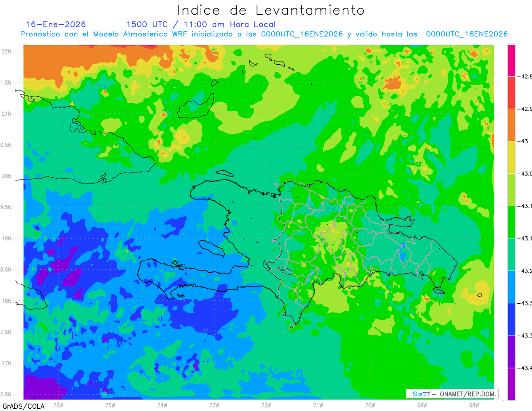Screen dimensions: 532x411
Task: Click the 19N latitude label
Action: (x=7, y=238)
